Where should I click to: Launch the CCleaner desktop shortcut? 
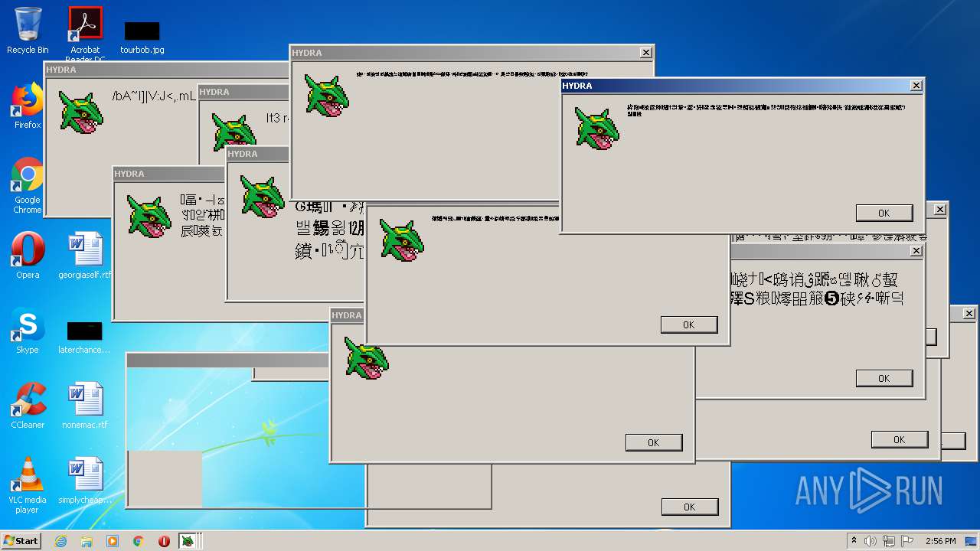28,406
